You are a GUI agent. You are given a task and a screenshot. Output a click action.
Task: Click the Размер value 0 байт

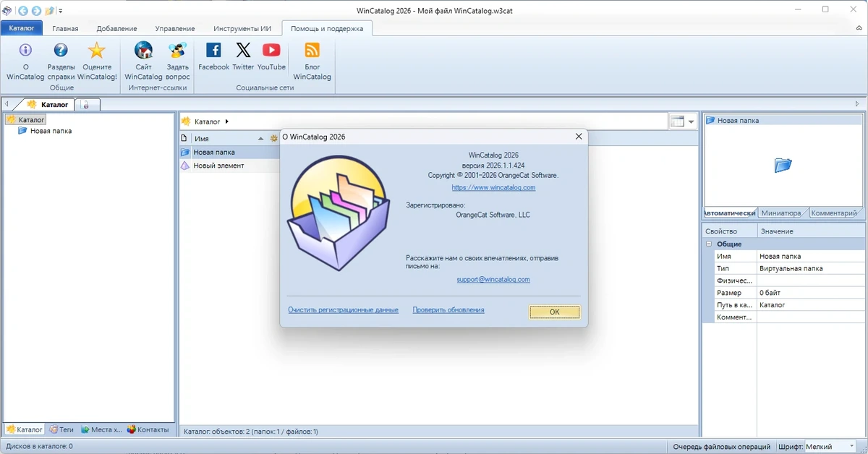pyautogui.click(x=810, y=294)
